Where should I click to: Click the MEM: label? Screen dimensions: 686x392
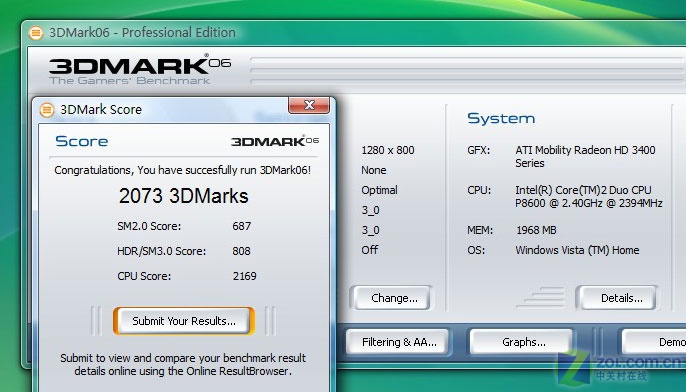tap(480, 230)
